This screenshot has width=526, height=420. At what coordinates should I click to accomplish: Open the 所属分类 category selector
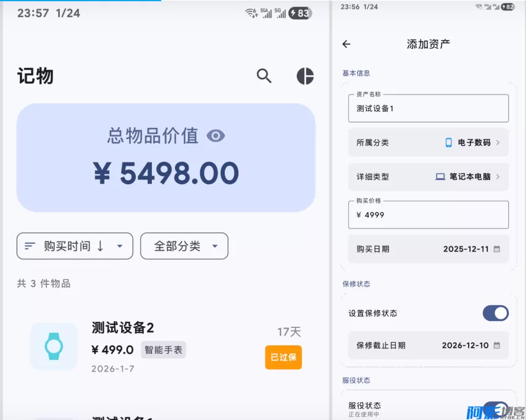428,143
